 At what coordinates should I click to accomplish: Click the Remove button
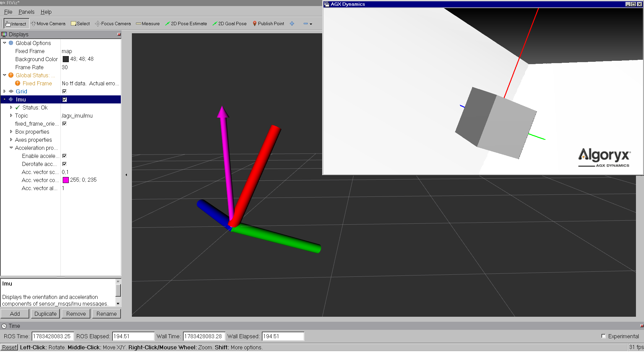[x=76, y=314]
